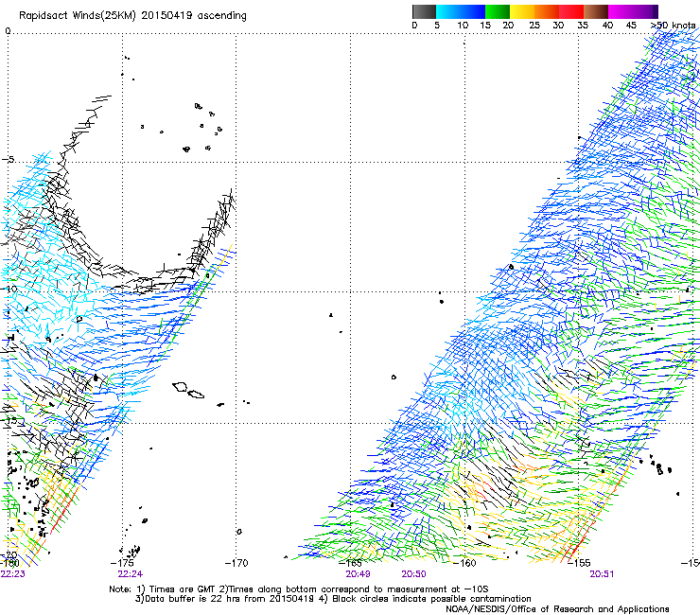Click the '10' label under the color bar
The height and width of the screenshot is (615, 700).
(463, 26)
